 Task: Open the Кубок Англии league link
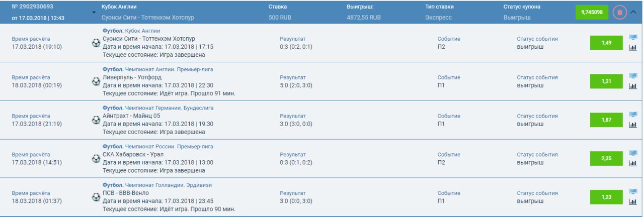(x=142, y=31)
